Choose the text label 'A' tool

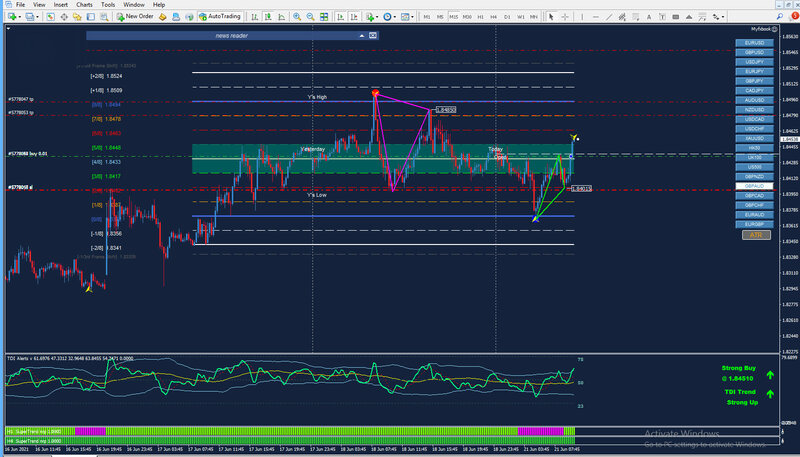(649, 17)
